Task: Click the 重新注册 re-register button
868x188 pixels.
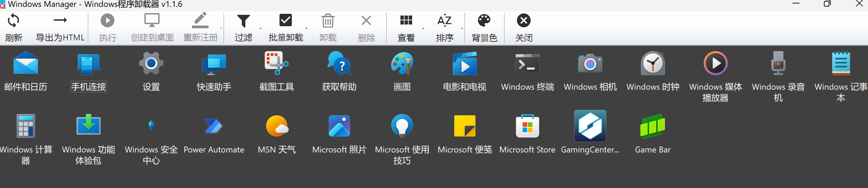Action: point(200,28)
